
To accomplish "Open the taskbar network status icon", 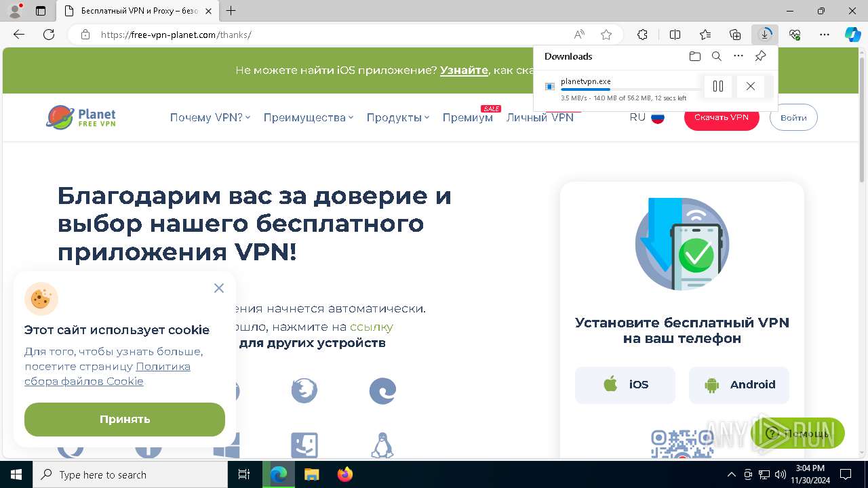I will 764,474.
